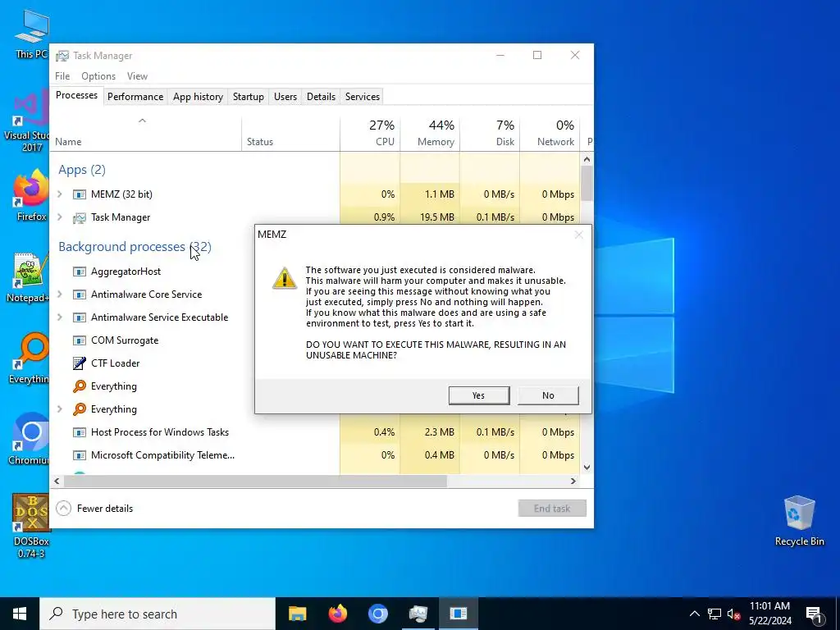Click the AggregatorHost process icon

click(80, 272)
